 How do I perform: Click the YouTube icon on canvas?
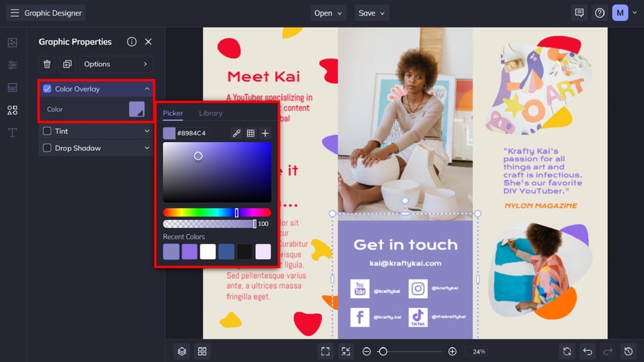tap(360, 289)
